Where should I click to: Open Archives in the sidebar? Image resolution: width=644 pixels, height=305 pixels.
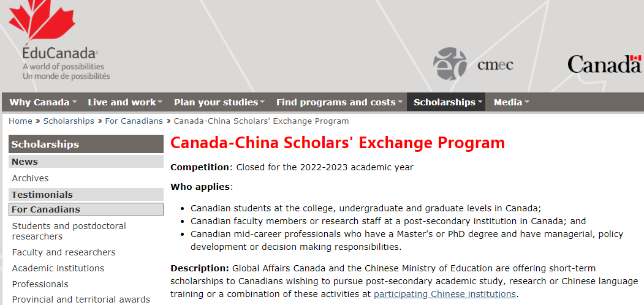coord(31,178)
